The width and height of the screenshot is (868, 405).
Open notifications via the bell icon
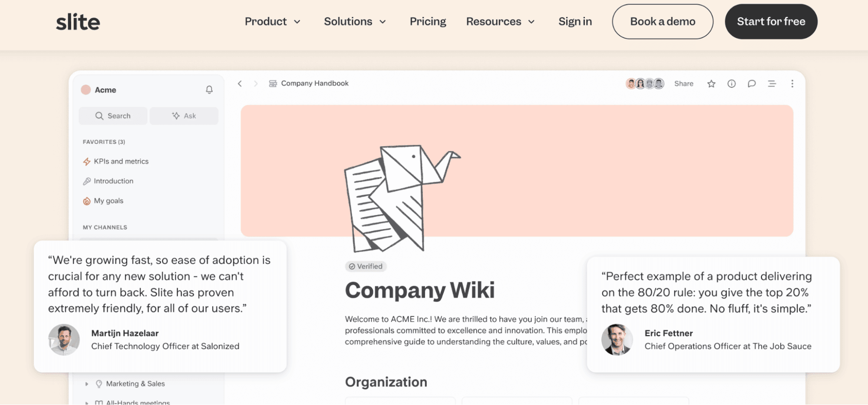pos(209,90)
